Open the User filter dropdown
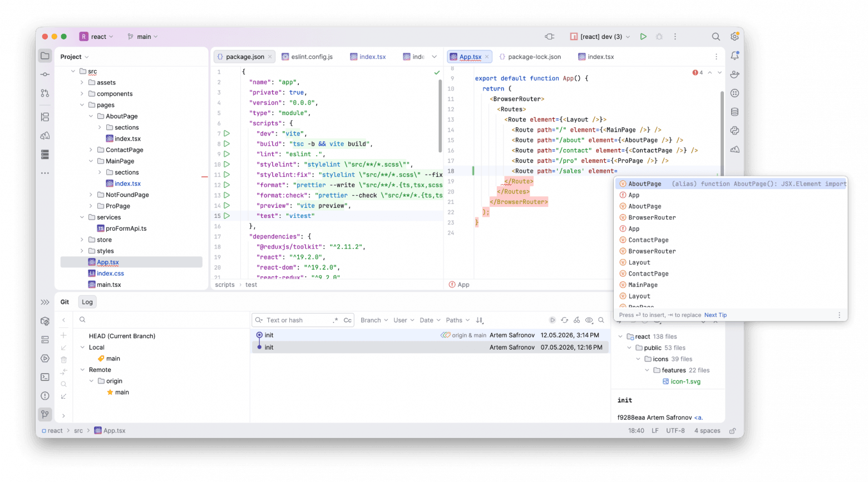Image resolution: width=868 pixels, height=482 pixels. click(x=404, y=320)
